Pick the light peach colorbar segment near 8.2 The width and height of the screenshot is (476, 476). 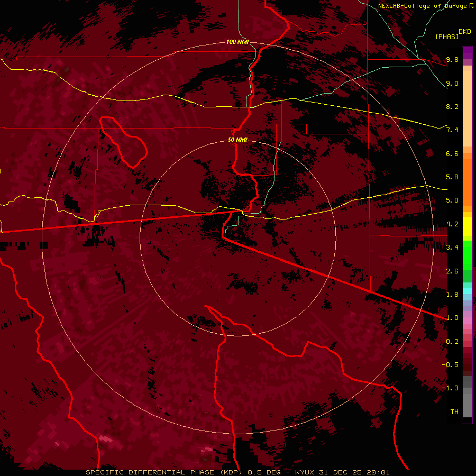point(467,108)
